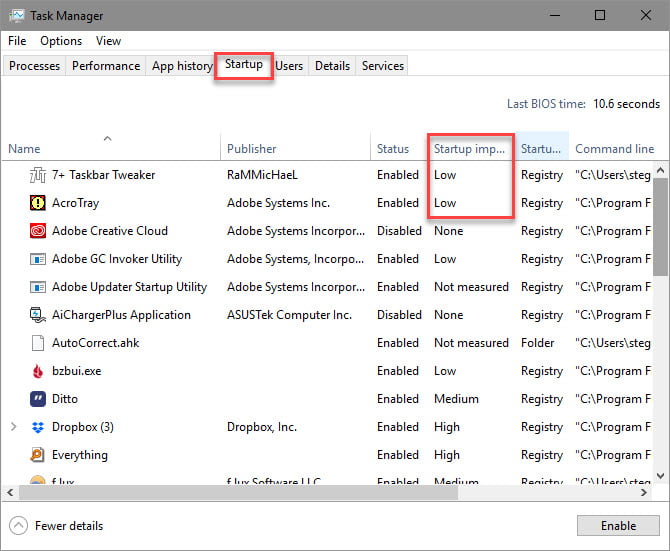Select the AiChargerPlus Application name
The image size is (670, 551).
tap(121, 315)
